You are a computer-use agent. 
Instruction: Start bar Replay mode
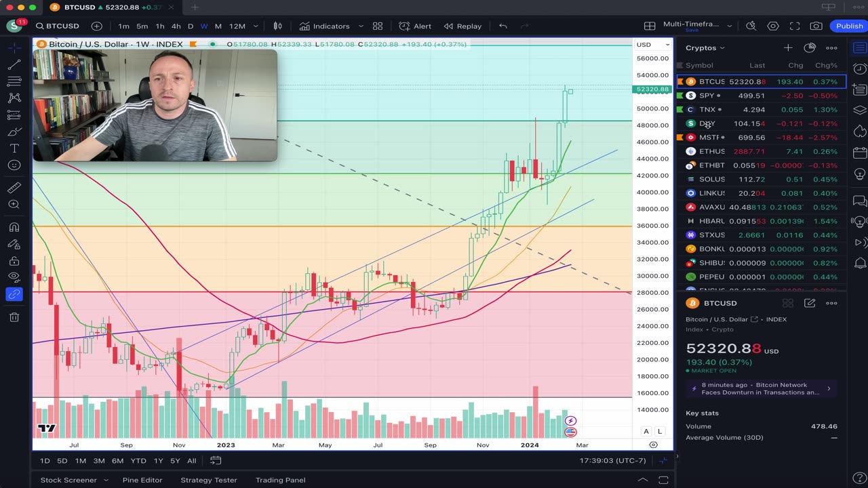tap(462, 26)
